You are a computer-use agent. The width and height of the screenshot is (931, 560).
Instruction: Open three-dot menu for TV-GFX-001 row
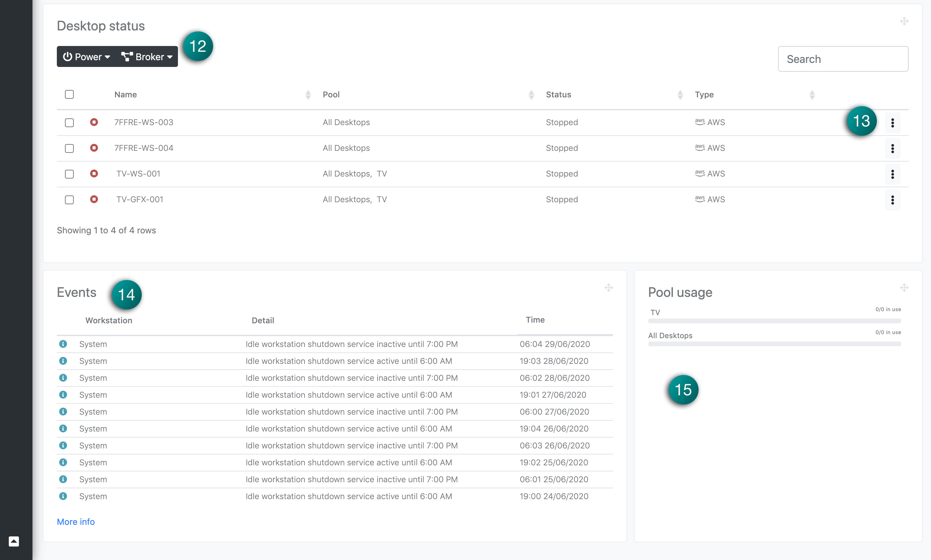pos(892,200)
